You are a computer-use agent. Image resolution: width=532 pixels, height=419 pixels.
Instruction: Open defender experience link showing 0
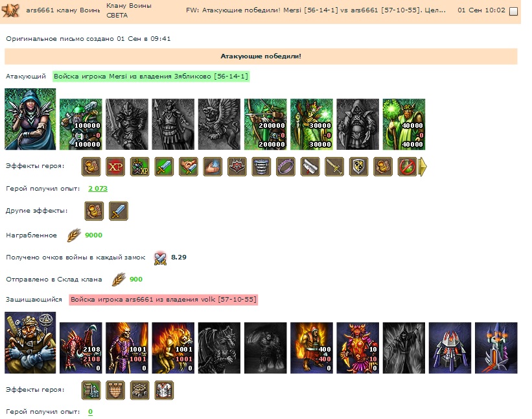(90, 412)
